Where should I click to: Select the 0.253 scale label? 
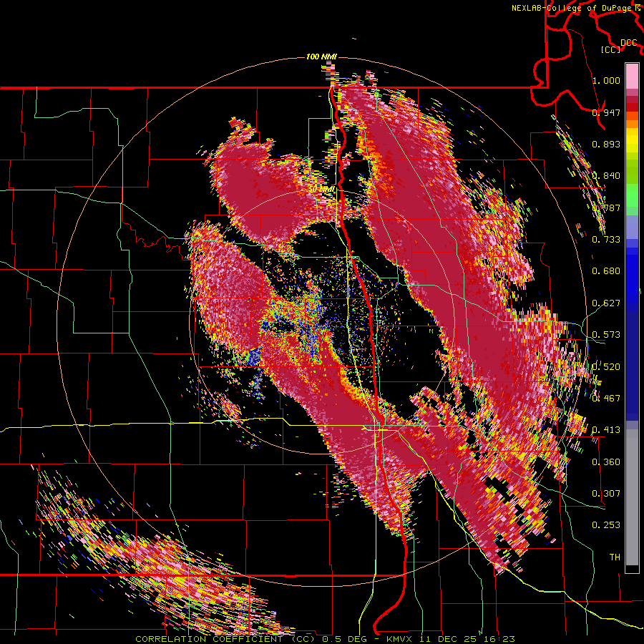click(606, 525)
